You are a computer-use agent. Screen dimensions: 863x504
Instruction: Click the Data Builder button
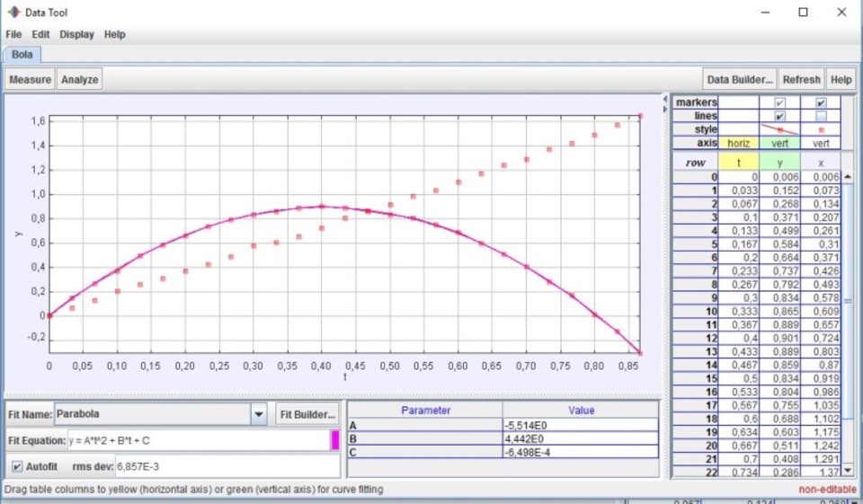(739, 79)
